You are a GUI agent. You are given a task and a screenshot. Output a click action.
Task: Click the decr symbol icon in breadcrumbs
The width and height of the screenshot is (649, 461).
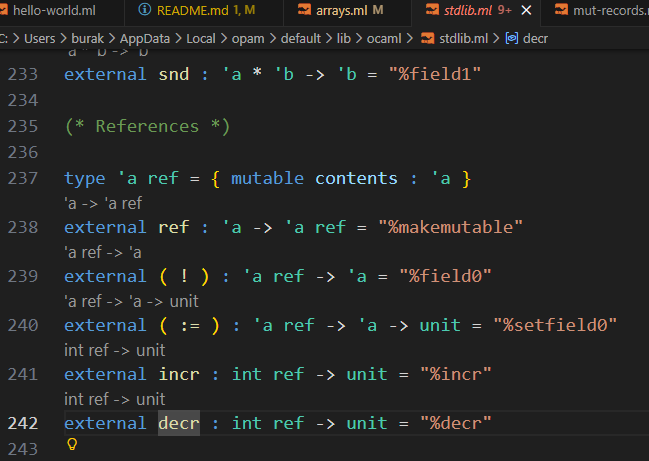point(512,38)
